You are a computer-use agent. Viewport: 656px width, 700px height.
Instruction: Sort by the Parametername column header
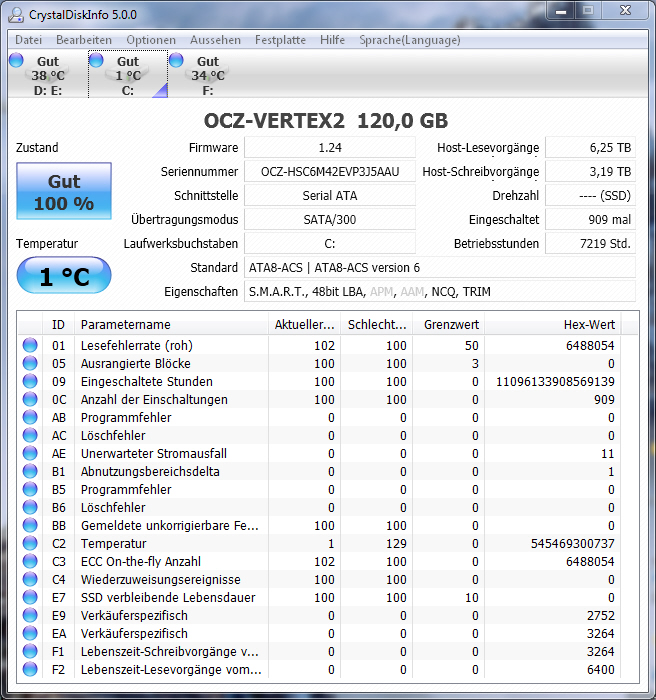171,325
